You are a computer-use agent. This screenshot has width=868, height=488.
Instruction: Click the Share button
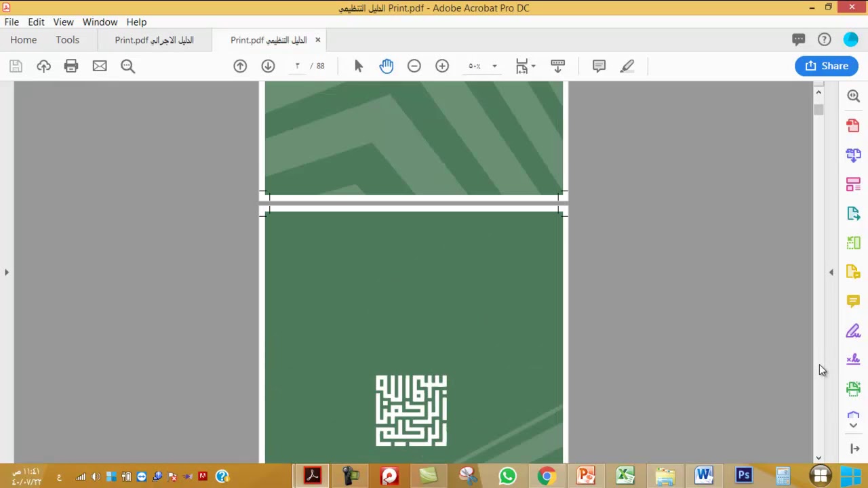(827, 66)
